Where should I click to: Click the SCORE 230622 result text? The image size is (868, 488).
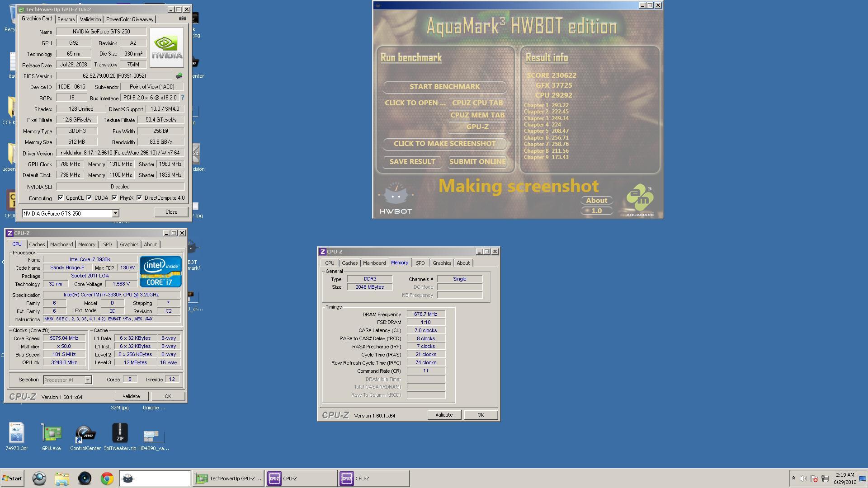[x=552, y=75]
